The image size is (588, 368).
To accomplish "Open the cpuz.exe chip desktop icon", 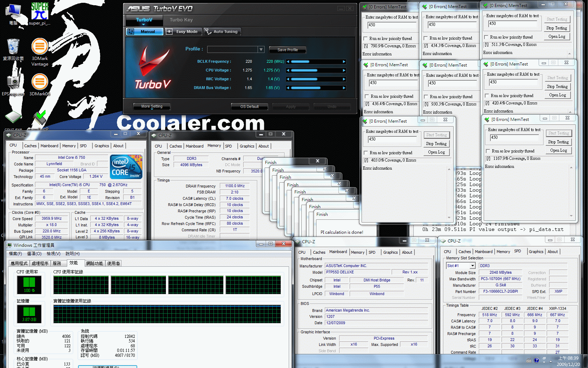I will click(x=13, y=121).
